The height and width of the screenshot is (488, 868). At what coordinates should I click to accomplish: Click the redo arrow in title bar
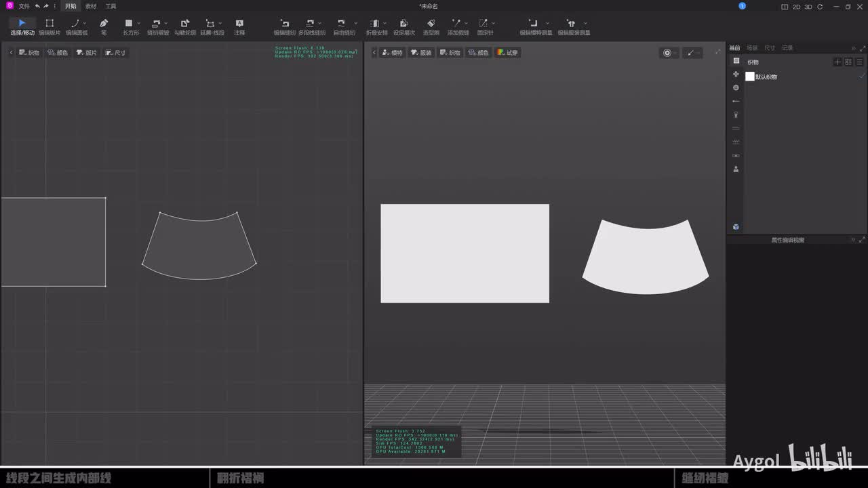(x=46, y=6)
